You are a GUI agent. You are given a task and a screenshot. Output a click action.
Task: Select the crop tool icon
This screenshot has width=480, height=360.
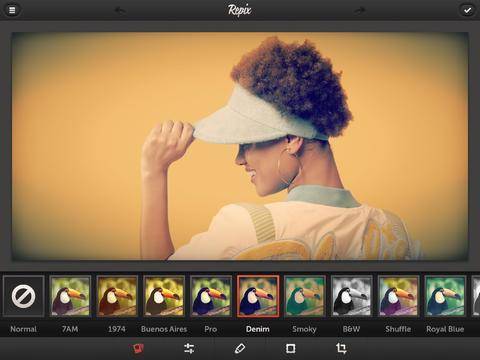341,348
